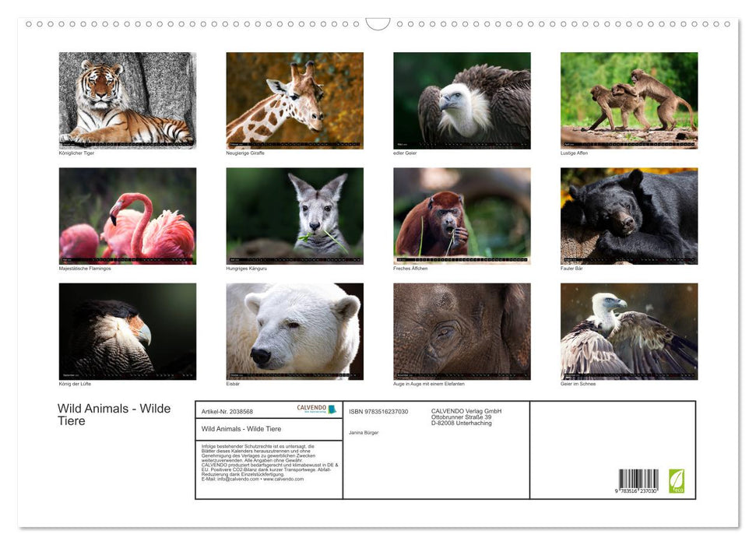Select the Majestätische Flamingos image

pyautogui.click(x=127, y=215)
